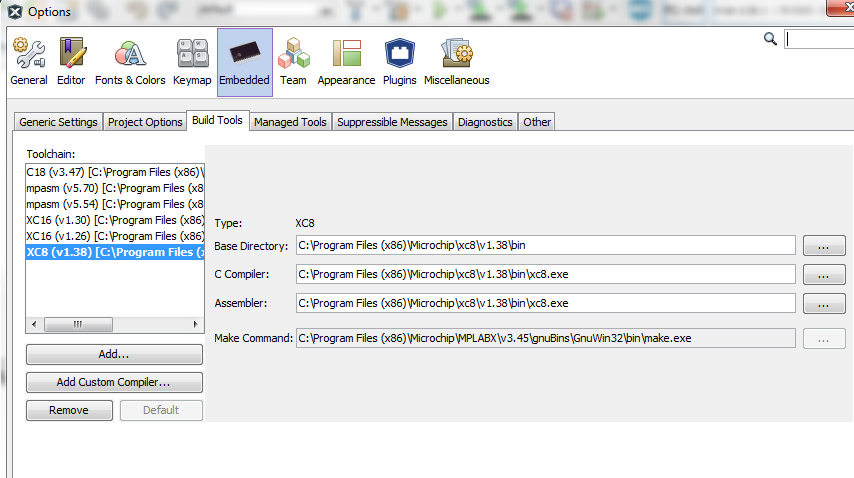Select XC16 (v1.26) toolchain entry
This screenshot has width=854, height=478.
pyautogui.click(x=115, y=236)
